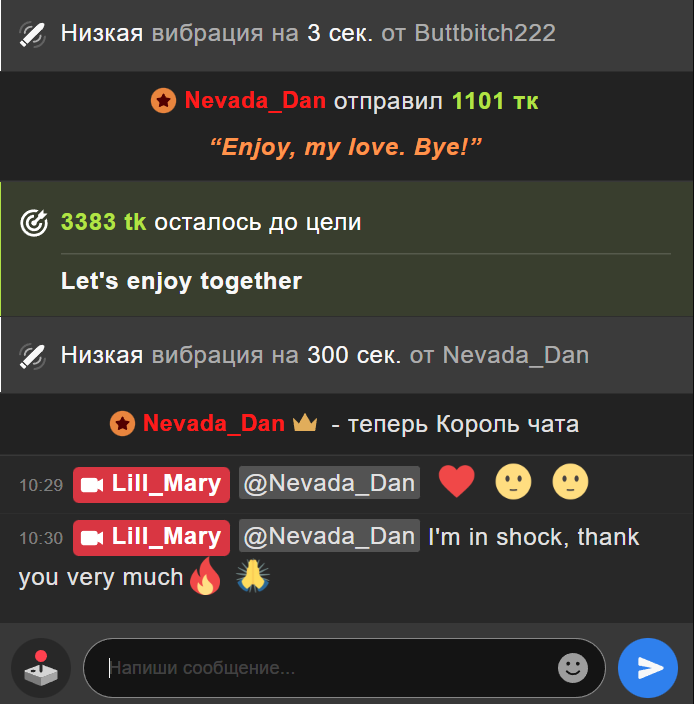Image resolution: width=694 pixels, height=704 pixels.
Task: Click the goal target icon
Action: tap(34, 222)
